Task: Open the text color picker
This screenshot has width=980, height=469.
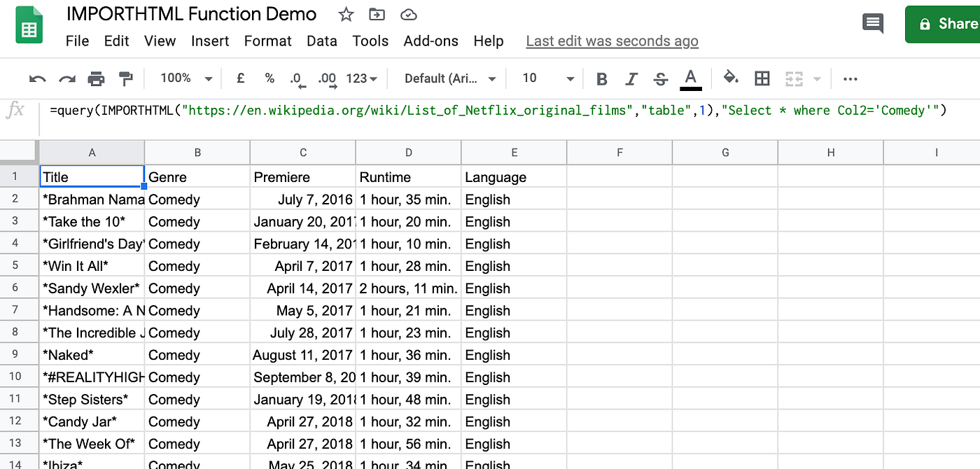Action: coord(691,79)
